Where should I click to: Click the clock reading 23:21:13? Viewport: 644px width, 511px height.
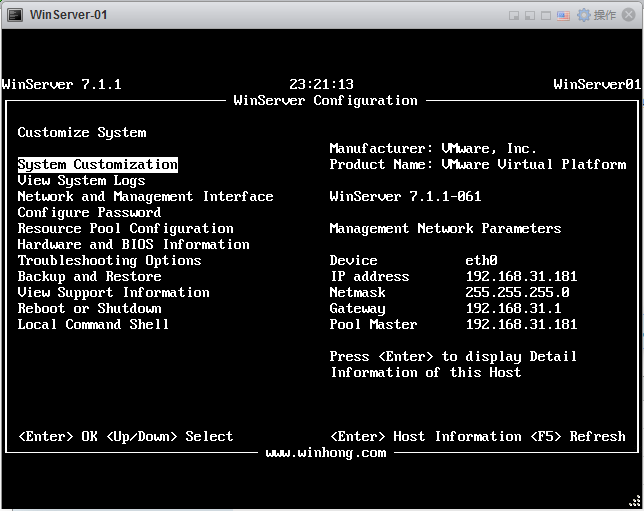tap(321, 84)
